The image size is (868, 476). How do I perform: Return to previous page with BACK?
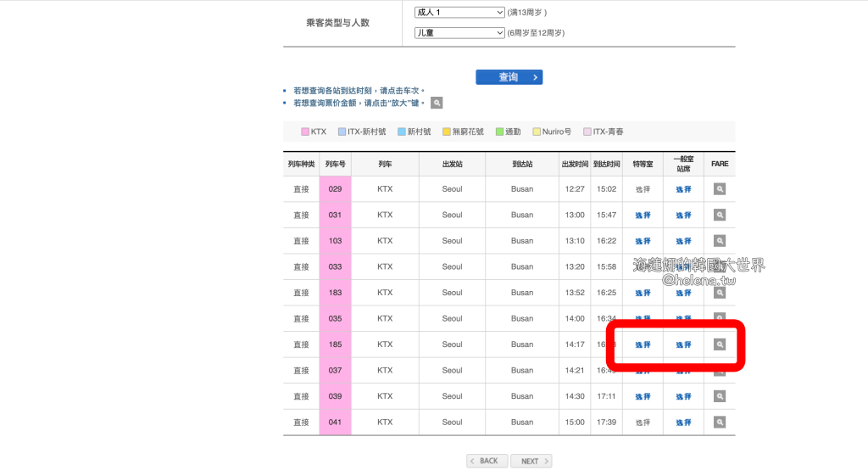pos(487,461)
